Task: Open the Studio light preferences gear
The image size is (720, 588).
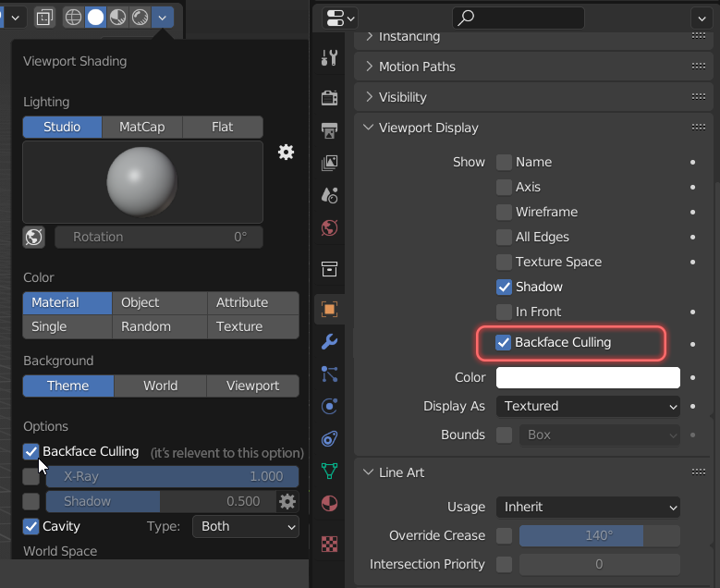Action: point(286,152)
